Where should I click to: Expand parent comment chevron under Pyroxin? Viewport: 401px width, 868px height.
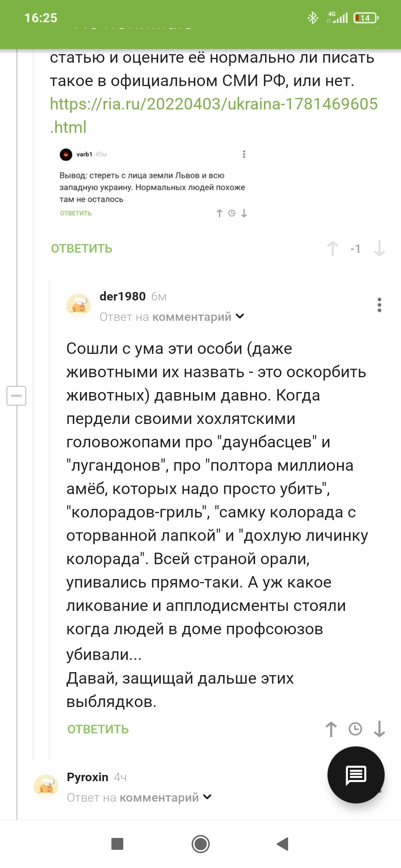click(x=207, y=797)
